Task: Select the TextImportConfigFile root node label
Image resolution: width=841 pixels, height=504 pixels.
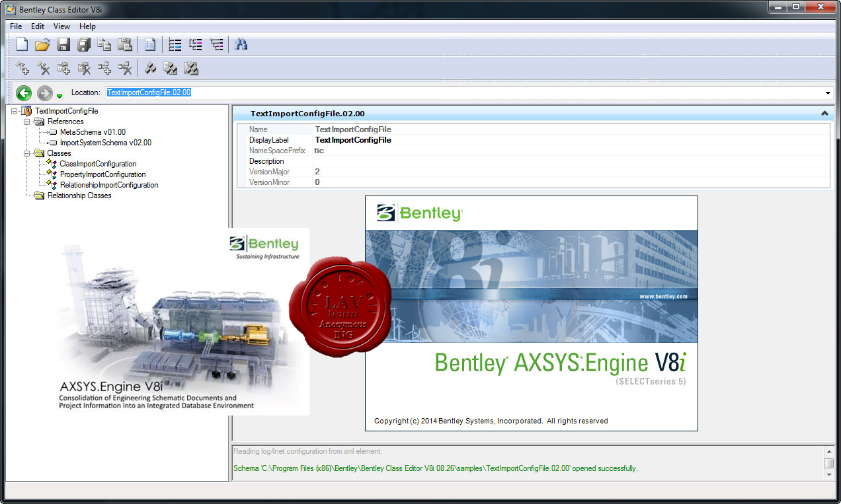Action: tap(66, 111)
